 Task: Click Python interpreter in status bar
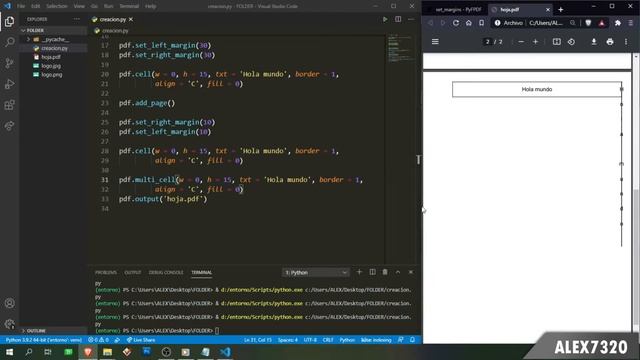point(44,340)
